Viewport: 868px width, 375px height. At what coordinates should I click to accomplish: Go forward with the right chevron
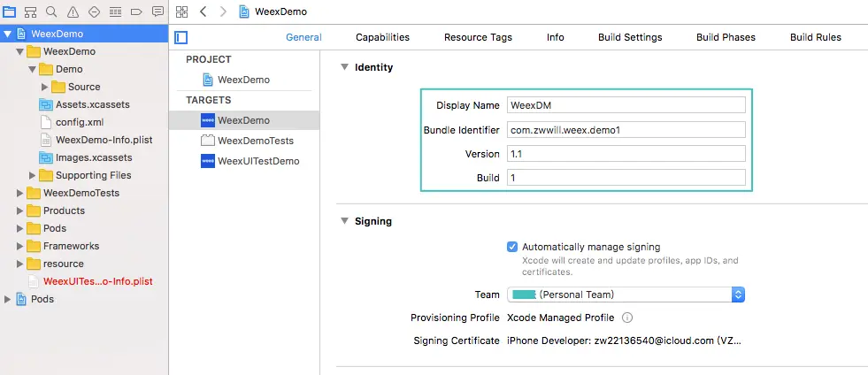[x=223, y=11]
